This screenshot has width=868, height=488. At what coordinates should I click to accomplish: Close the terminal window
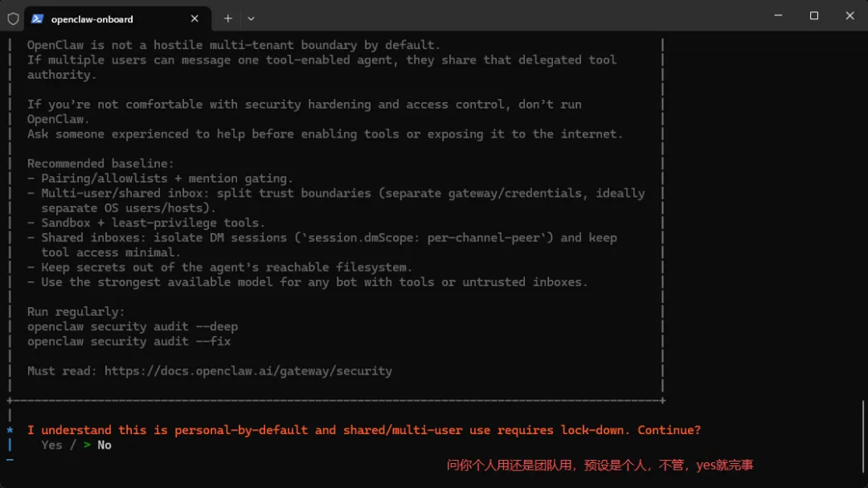click(850, 15)
